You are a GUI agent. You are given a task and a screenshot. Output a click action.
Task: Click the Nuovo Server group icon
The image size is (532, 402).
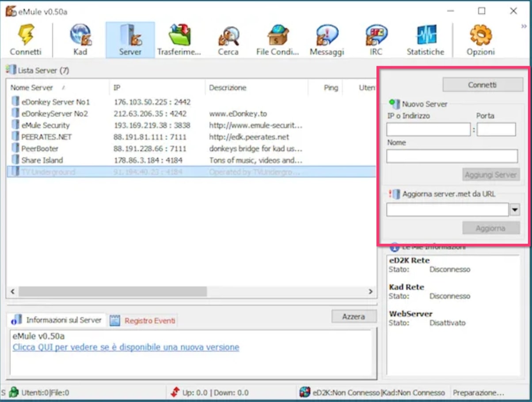394,104
